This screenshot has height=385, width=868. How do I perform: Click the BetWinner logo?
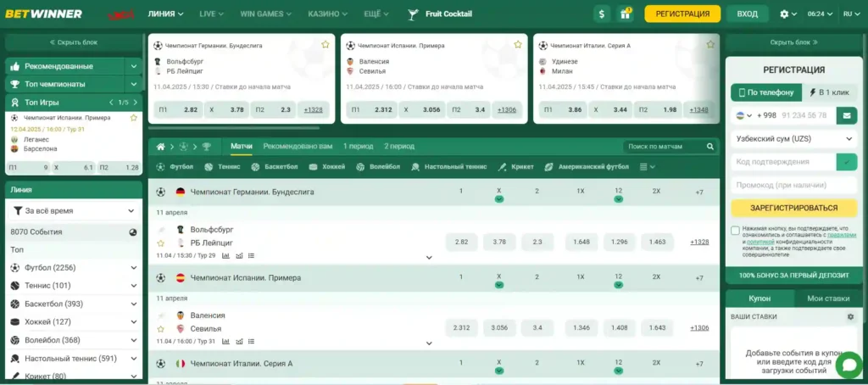pos(44,14)
